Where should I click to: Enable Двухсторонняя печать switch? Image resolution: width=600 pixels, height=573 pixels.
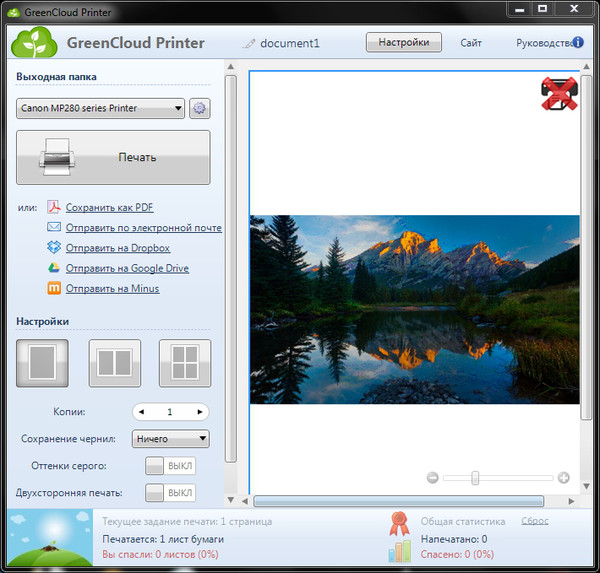tap(170, 493)
